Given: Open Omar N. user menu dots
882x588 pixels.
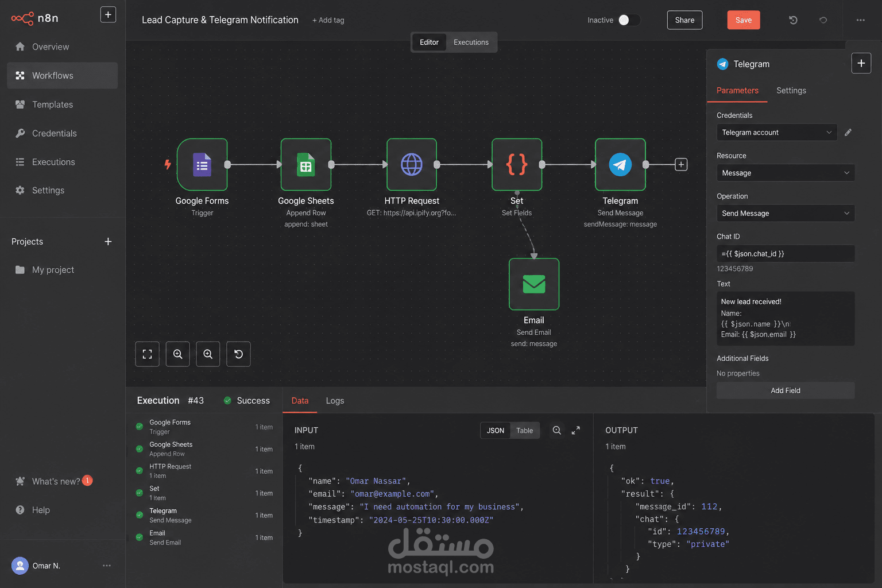Looking at the screenshot, I should tap(107, 566).
